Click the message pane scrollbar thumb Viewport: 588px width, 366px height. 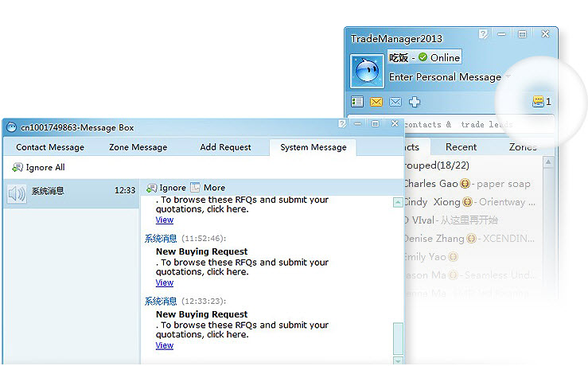click(x=398, y=338)
